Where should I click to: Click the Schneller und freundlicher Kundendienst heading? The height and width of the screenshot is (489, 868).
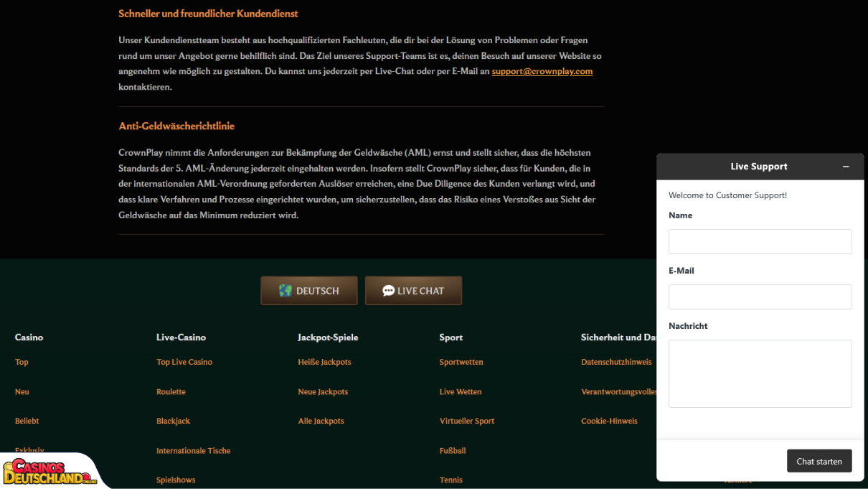208,14
